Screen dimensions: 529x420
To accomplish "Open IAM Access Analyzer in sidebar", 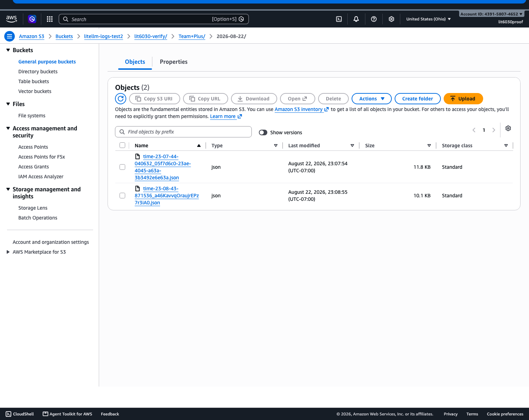I will tap(41, 177).
